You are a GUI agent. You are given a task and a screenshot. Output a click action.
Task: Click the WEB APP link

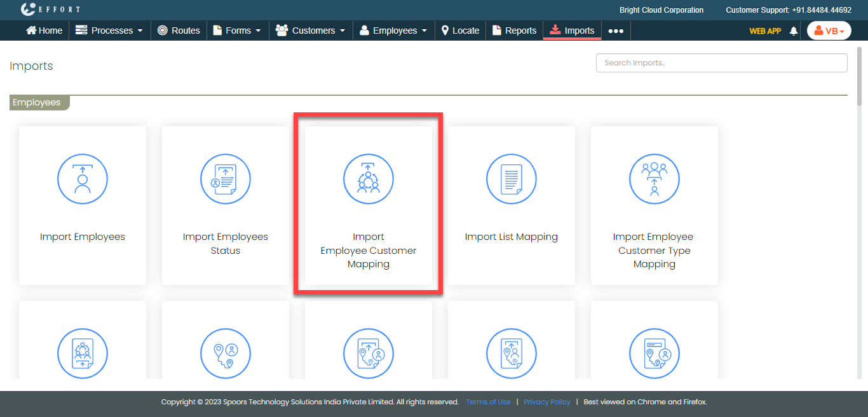[x=765, y=30]
